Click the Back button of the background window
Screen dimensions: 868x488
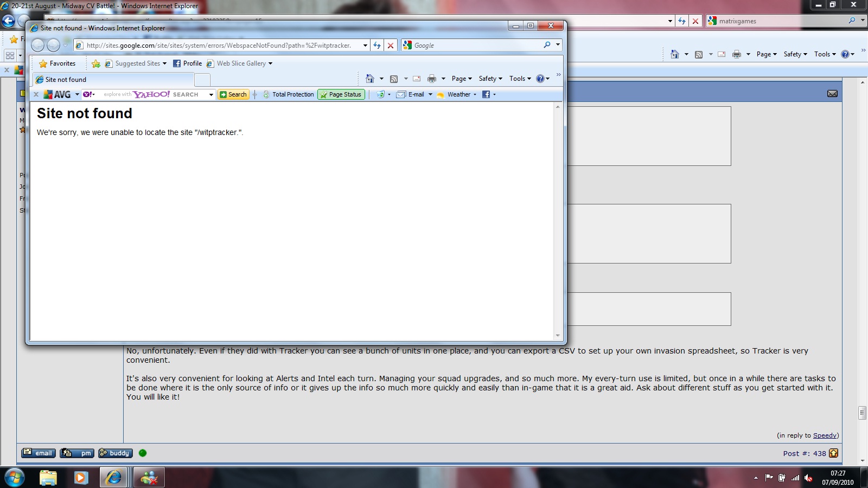point(8,21)
